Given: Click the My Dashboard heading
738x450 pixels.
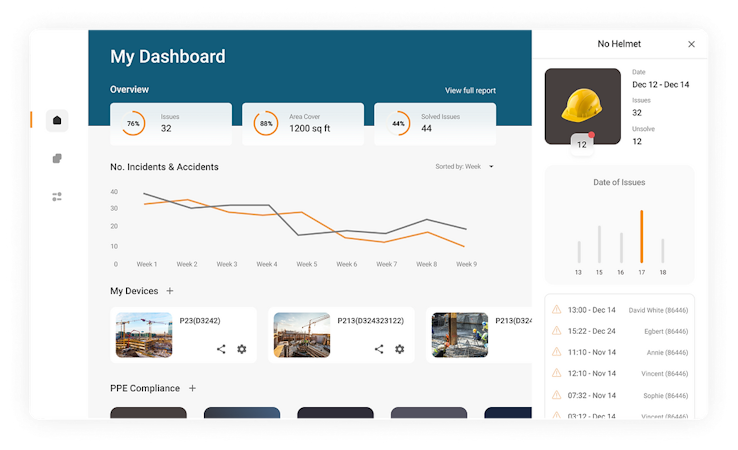Looking at the screenshot, I should [x=168, y=56].
